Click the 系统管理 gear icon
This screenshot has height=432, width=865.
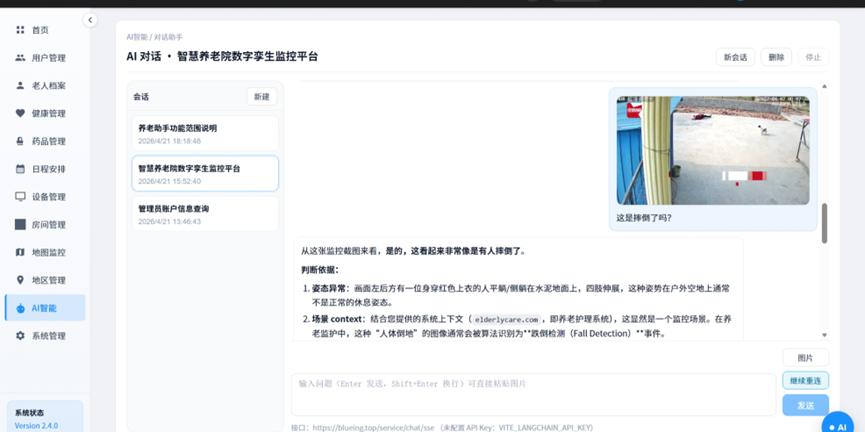click(x=20, y=335)
